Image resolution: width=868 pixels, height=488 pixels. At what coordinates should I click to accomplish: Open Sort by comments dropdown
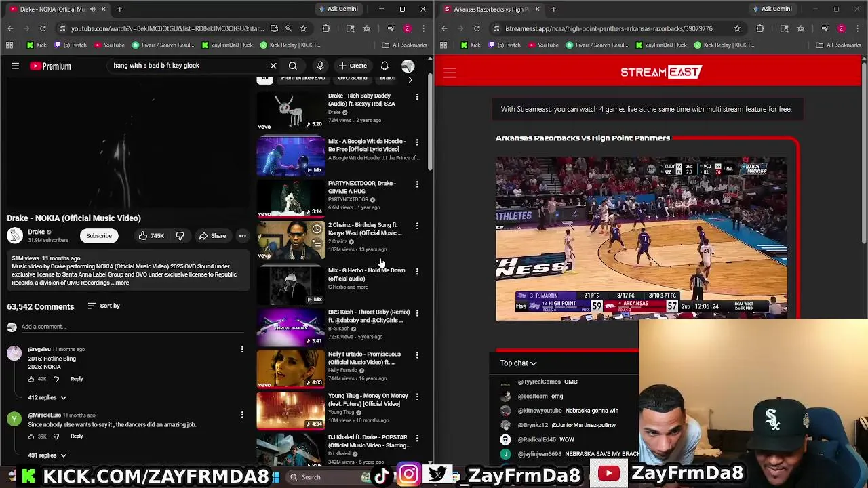click(x=104, y=306)
